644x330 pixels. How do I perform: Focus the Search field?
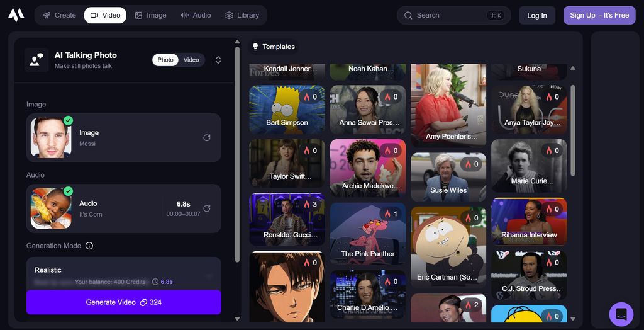pyautogui.click(x=454, y=15)
